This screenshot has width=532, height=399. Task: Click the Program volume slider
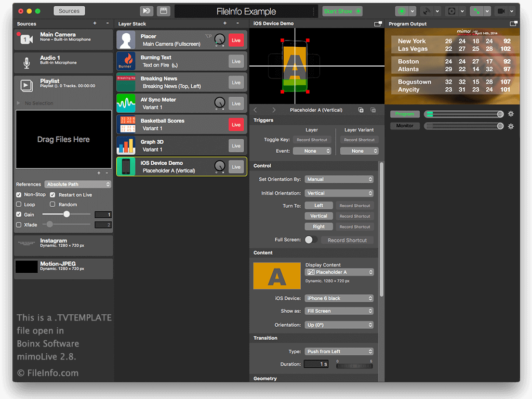tap(464, 114)
